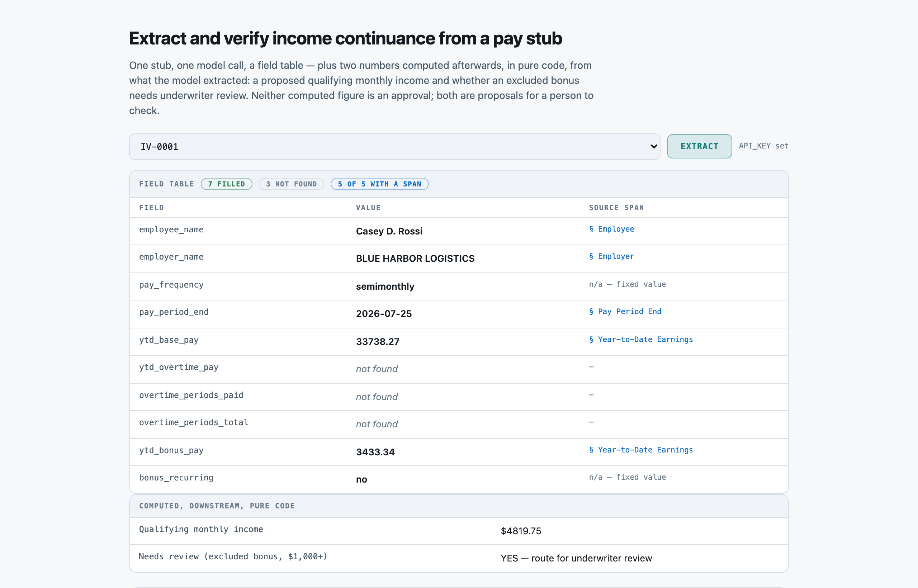Image resolution: width=918 pixels, height=588 pixels.
Task: Open Year-to-Date Earnings span for ytd_base_pay
Action: (641, 340)
